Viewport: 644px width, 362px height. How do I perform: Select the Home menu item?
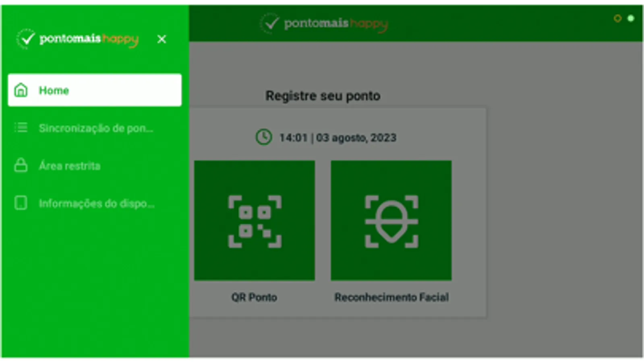click(95, 90)
